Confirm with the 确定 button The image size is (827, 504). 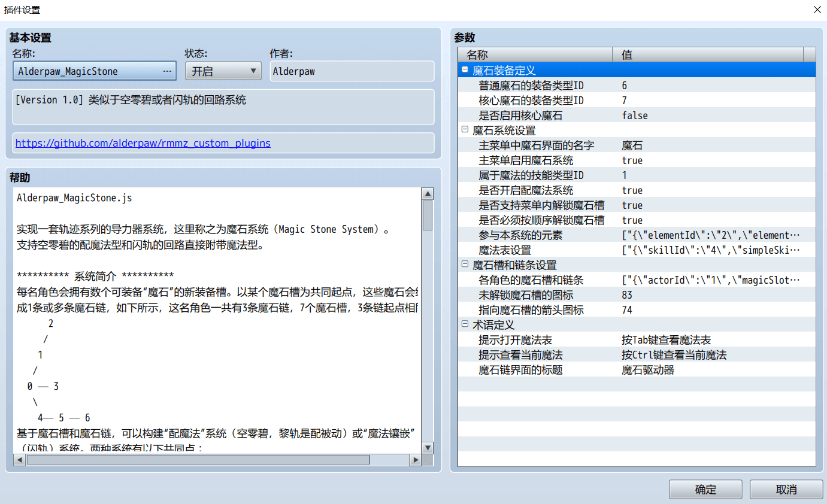pyautogui.click(x=705, y=489)
